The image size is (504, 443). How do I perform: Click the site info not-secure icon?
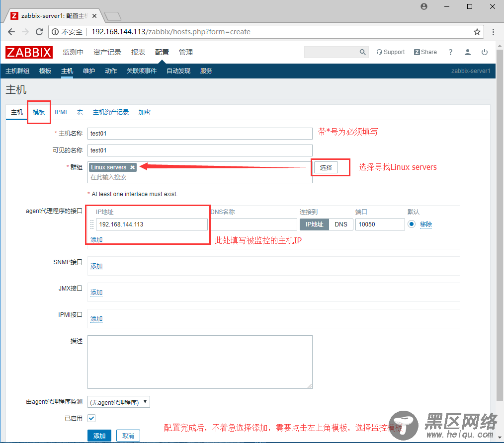click(x=55, y=32)
